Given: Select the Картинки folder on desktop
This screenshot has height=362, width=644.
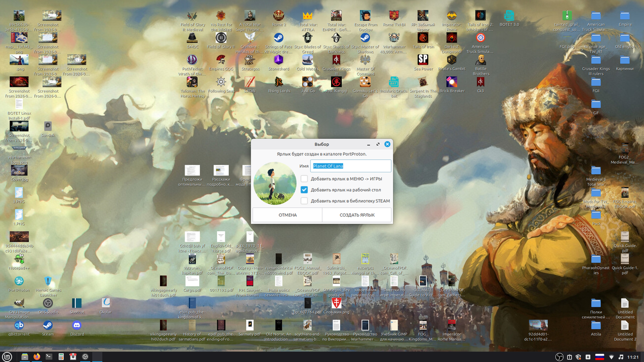Looking at the screenshot, I should (625, 60).
